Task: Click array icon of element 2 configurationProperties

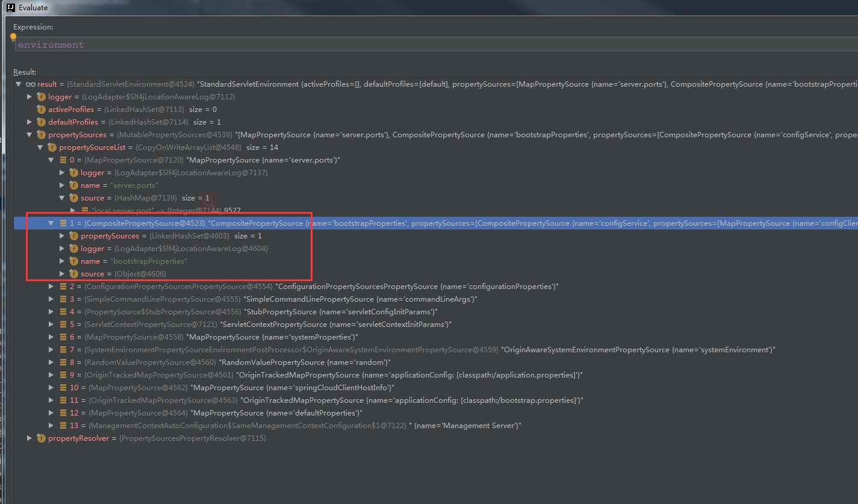Action: pos(63,287)
